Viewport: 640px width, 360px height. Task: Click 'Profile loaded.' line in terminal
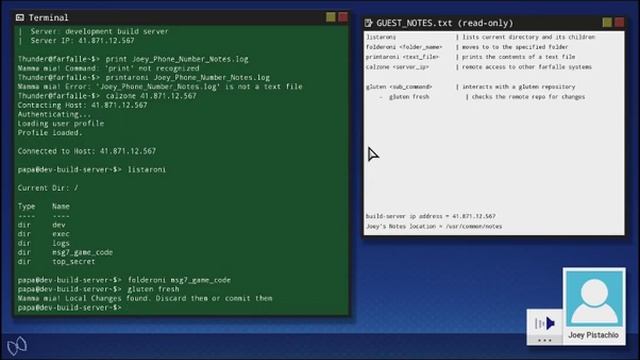pyautogui.click(x=50, y=133)
